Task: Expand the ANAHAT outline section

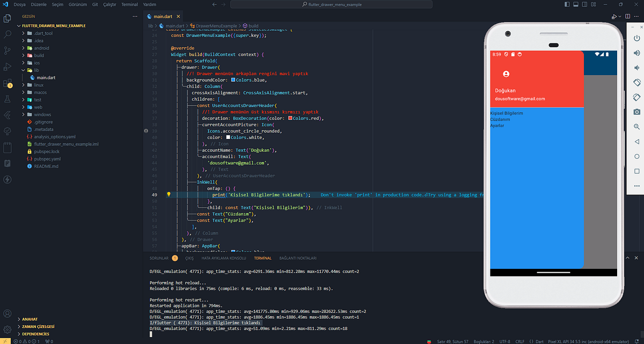Action: (30, 318)
